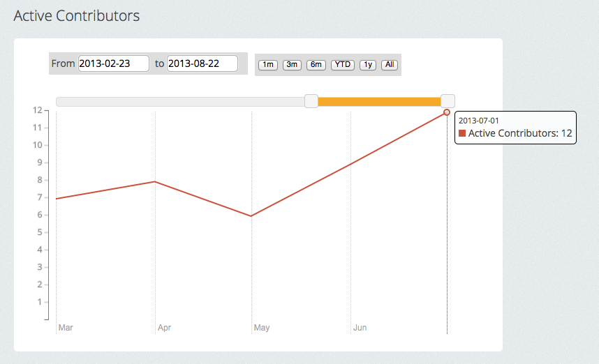Viewport: 599px width, 364px height.
Task: Click the Apr x-axis label
Action: pyautogui.click(x=164, y=327)
